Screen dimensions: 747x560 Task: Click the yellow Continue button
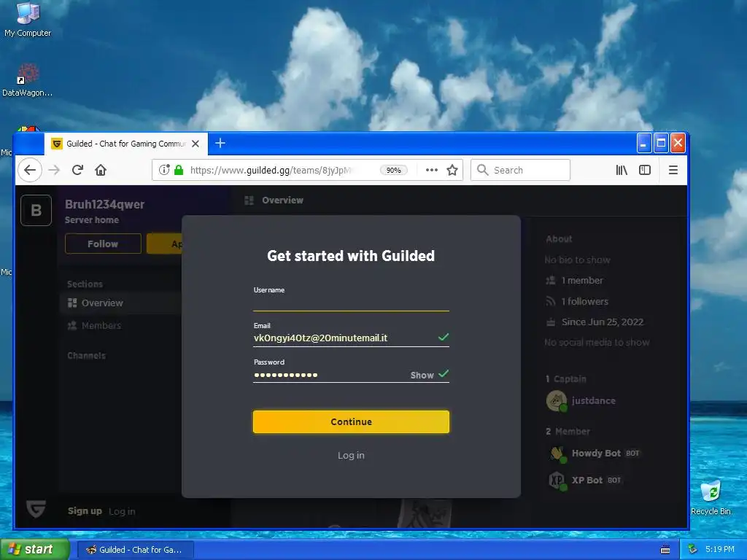pos(351,422)
